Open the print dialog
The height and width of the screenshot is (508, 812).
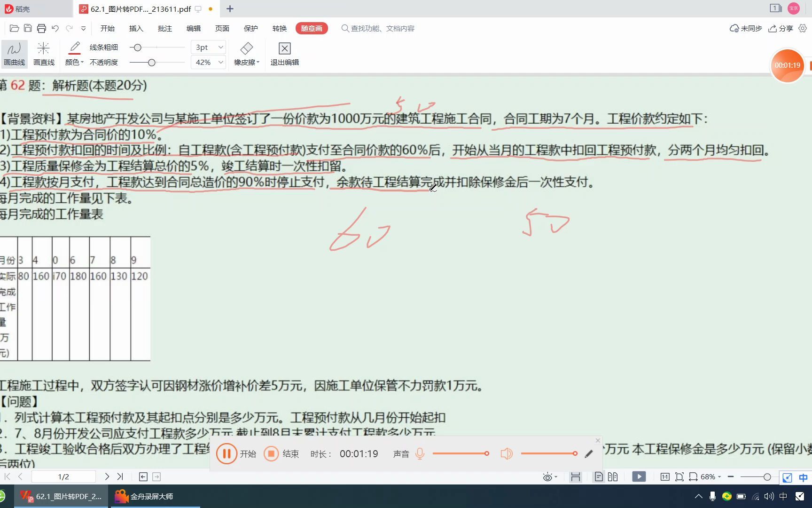pos(41,28)
